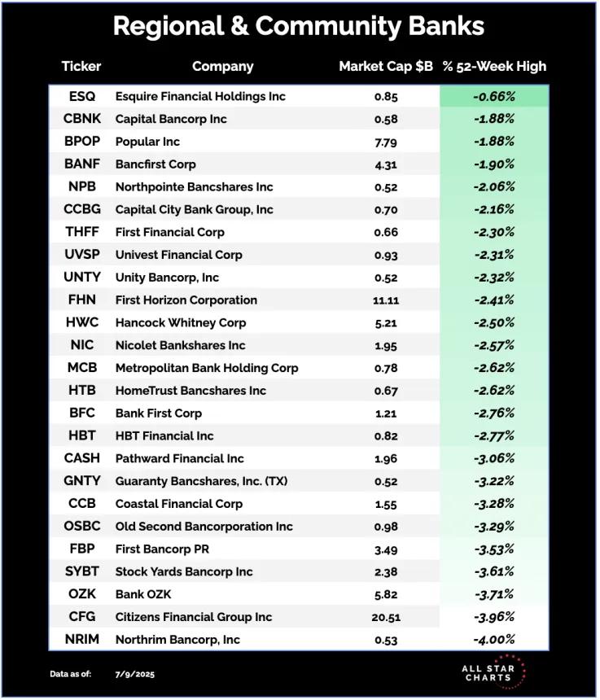Select Guaranty Bancshares, Inc. (TX)

[x=201, y=481]
